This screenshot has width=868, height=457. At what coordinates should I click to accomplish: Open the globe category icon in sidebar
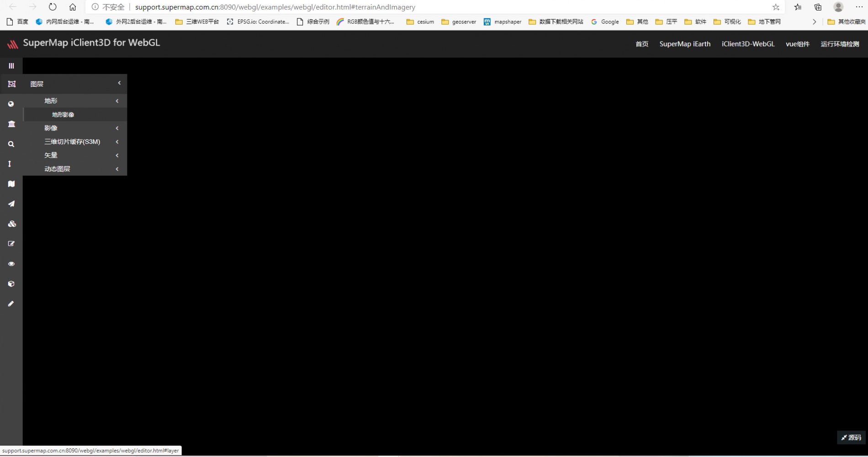pyautogui.click(x=11, y=104)
